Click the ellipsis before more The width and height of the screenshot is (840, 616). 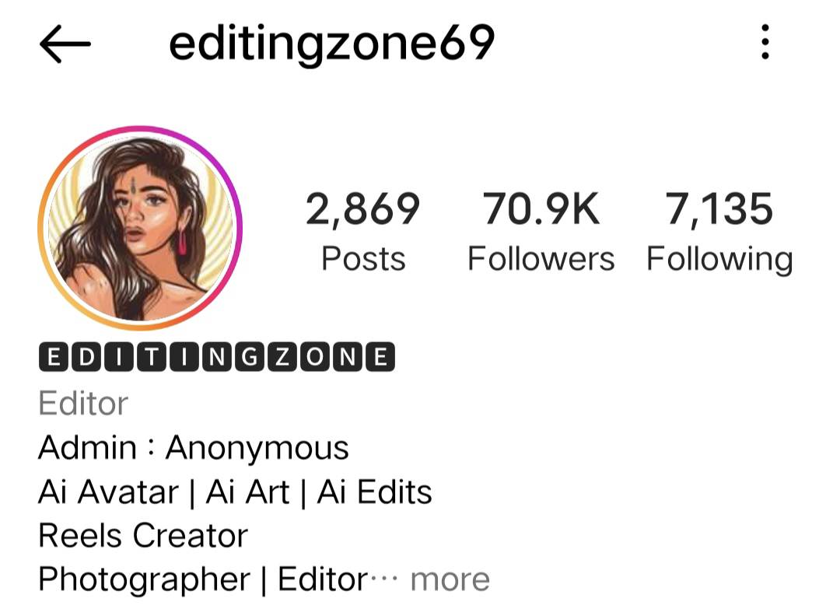pos(384,579)
